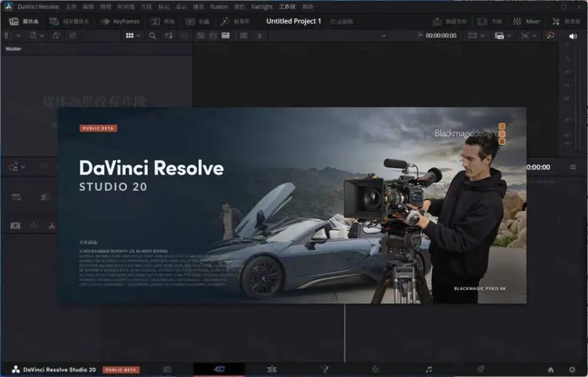Open the 帮助 (Help) menu
This screenshot has height=377, width=588.
click(308, 7)
